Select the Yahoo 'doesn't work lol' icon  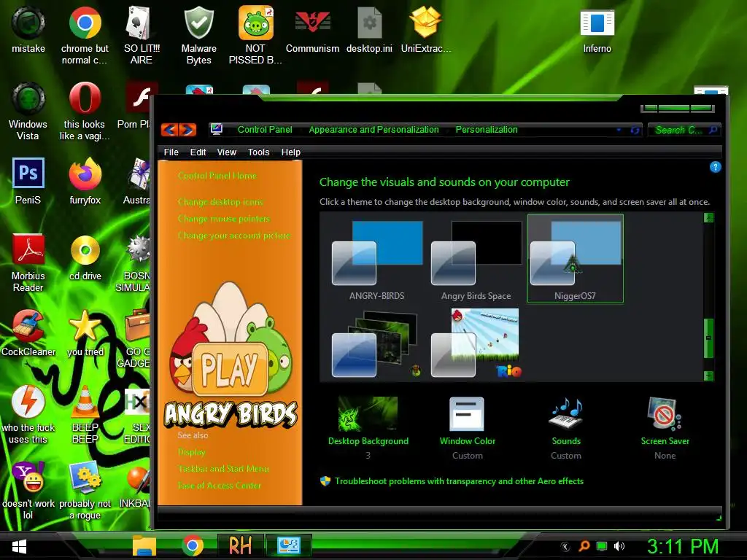click(28, 477)
